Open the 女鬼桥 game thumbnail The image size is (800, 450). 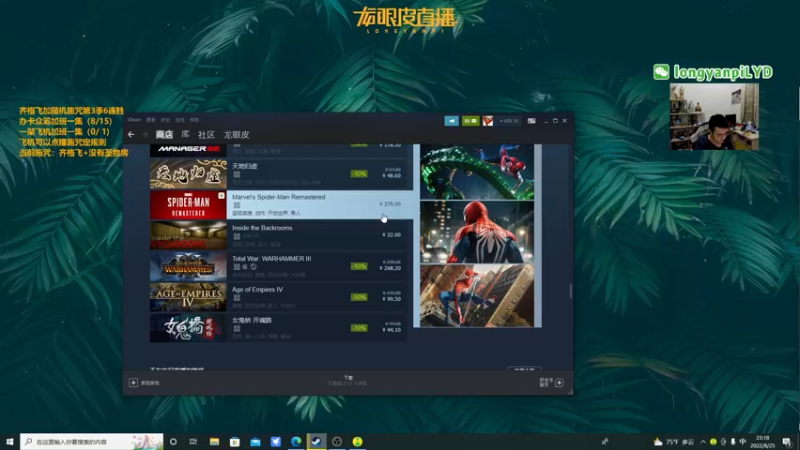click(x=188, y=328)
